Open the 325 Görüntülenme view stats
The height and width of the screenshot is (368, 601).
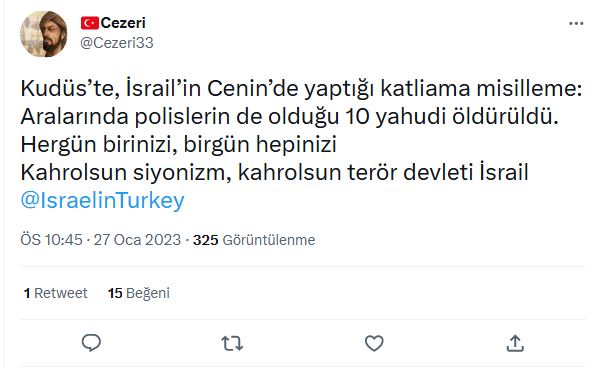[254, 240]
